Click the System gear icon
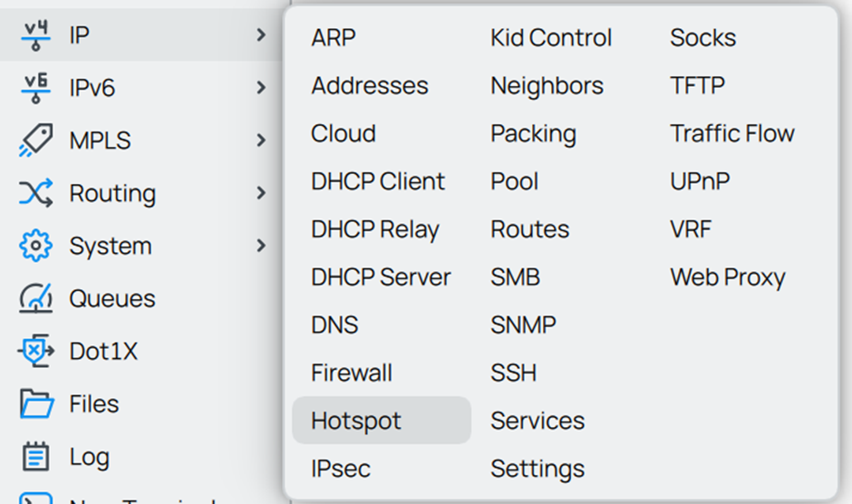This screenshot has width=852, height=504. (36, 246)
